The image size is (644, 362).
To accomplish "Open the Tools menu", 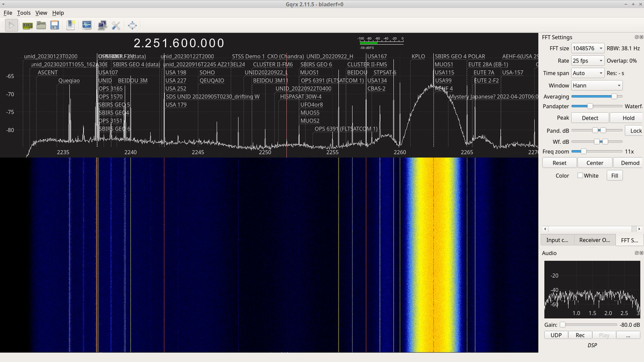I will (x=24, y=13).
